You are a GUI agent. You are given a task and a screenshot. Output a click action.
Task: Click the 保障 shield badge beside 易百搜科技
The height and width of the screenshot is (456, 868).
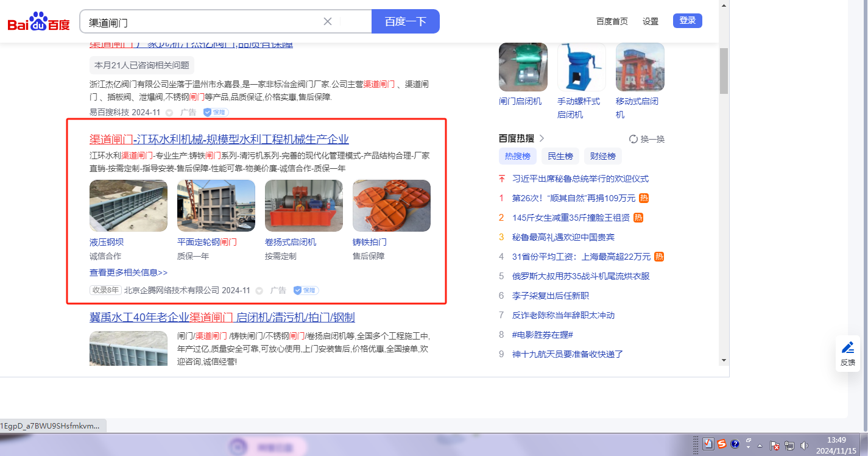[216, 112]
